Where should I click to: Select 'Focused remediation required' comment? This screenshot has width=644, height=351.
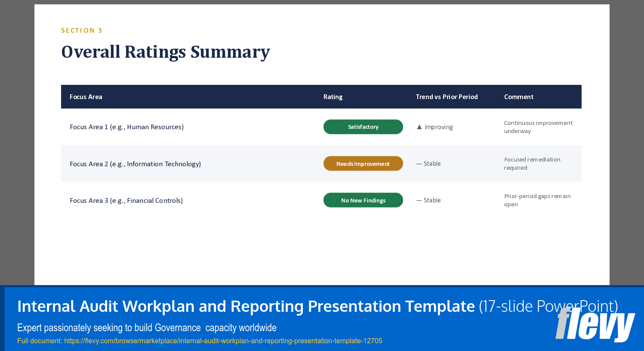point(532,164)
